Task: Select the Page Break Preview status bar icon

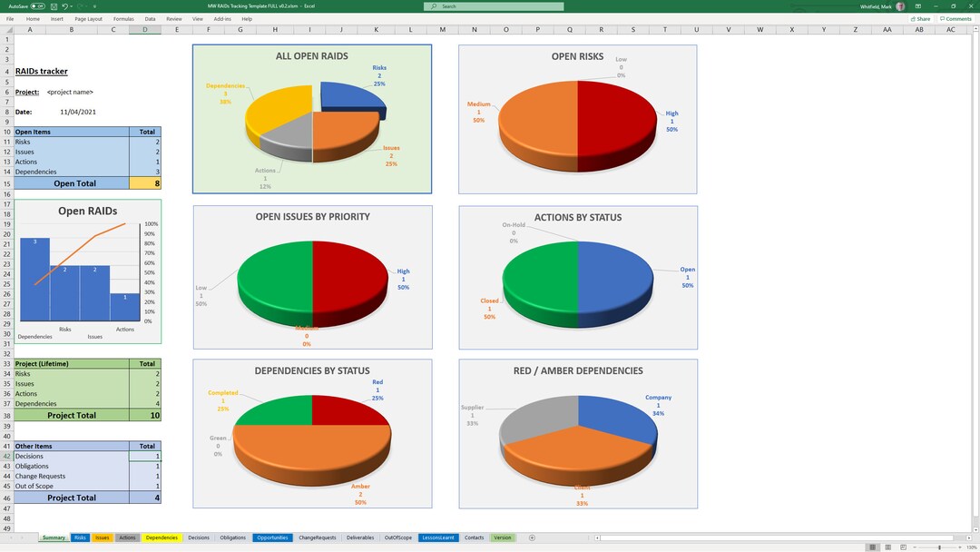Action: [x=903, y=547]
